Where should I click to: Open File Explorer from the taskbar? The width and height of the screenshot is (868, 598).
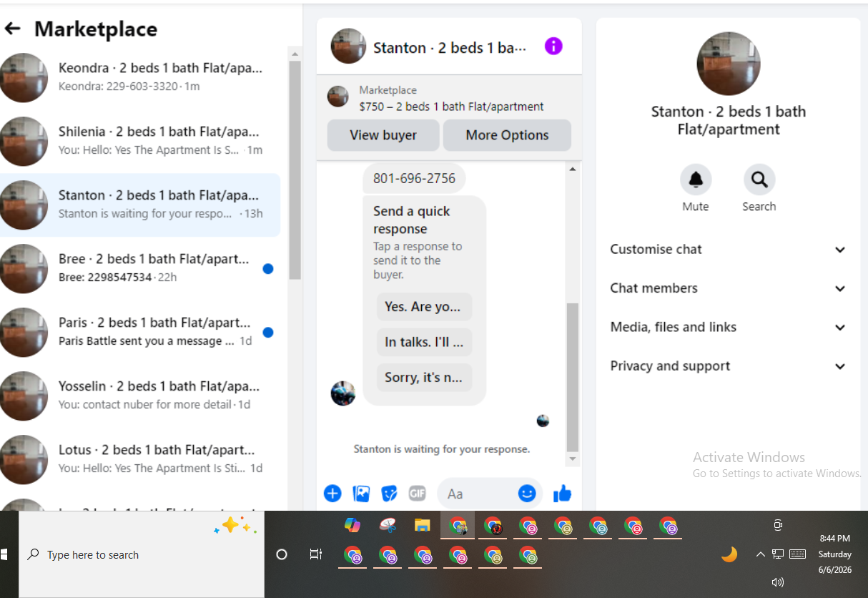[x=422, y=526]
